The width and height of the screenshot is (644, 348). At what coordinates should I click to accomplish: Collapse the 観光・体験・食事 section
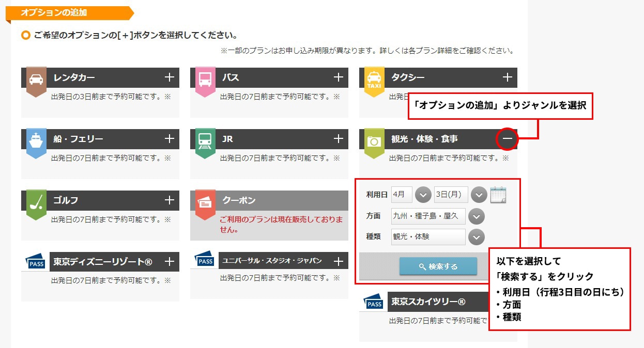coord(508,139)
